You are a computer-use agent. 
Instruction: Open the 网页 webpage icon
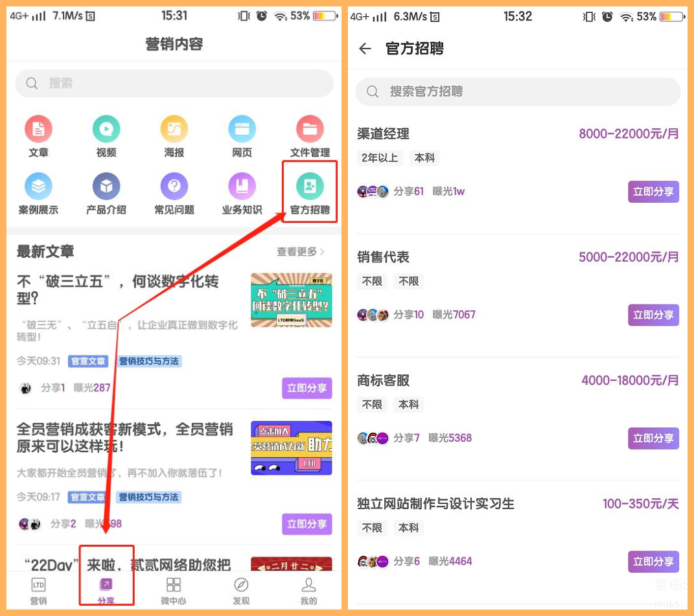coord(242,130)
